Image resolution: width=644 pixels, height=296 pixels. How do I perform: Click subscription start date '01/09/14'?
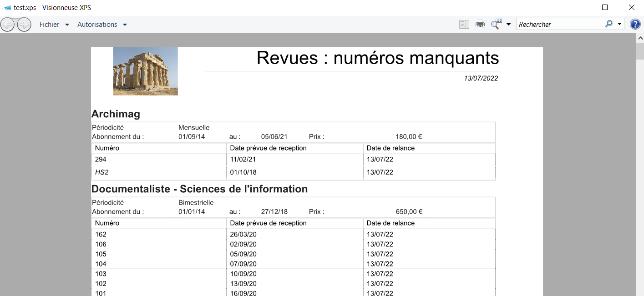[192, 136]
